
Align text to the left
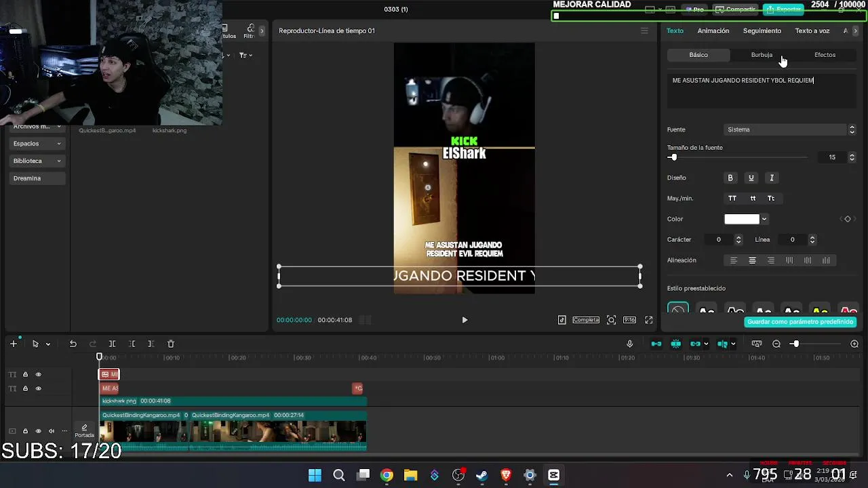733,260
